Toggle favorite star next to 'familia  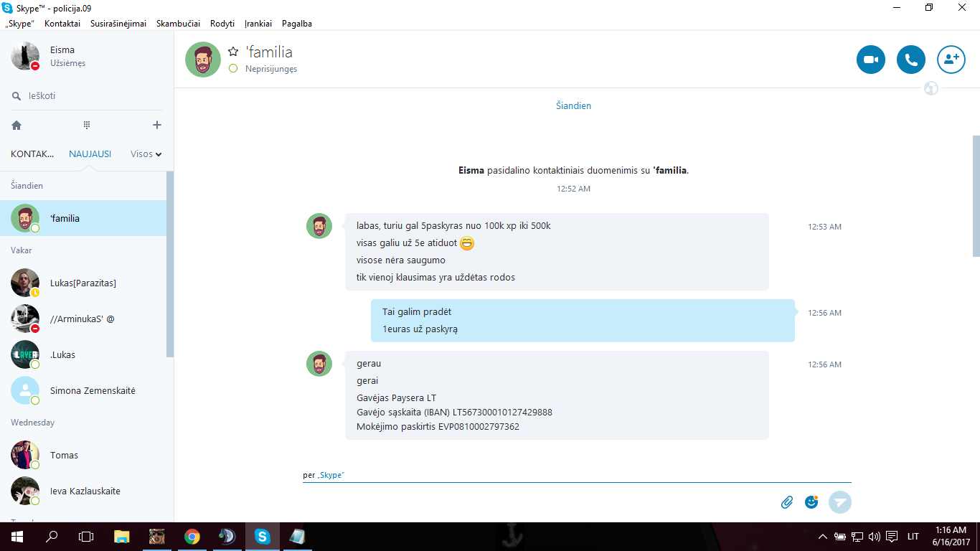point(233,52)
